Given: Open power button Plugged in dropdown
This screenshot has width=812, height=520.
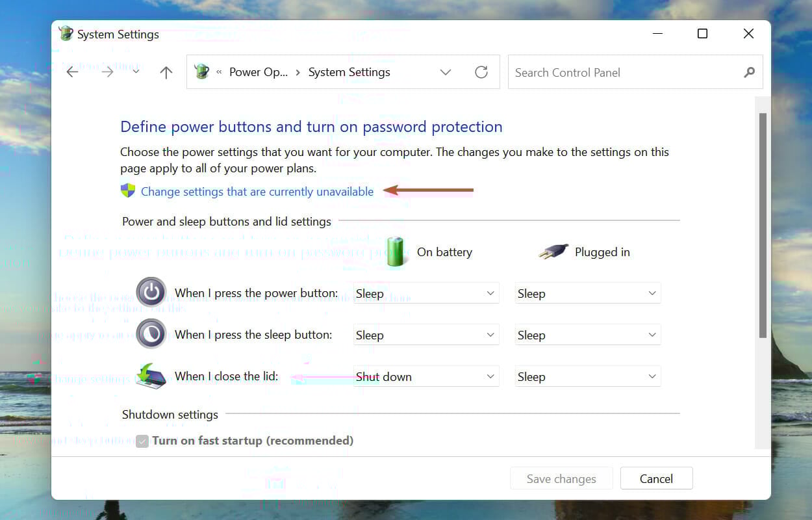Looking at the screenshot, I should point(588,293).
